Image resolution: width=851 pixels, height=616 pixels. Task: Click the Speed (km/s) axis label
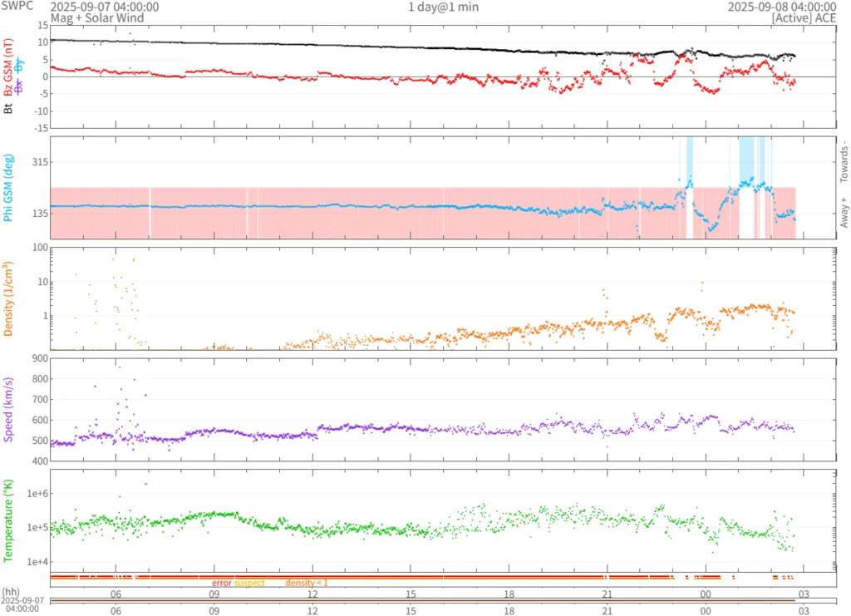coord(8,409)
